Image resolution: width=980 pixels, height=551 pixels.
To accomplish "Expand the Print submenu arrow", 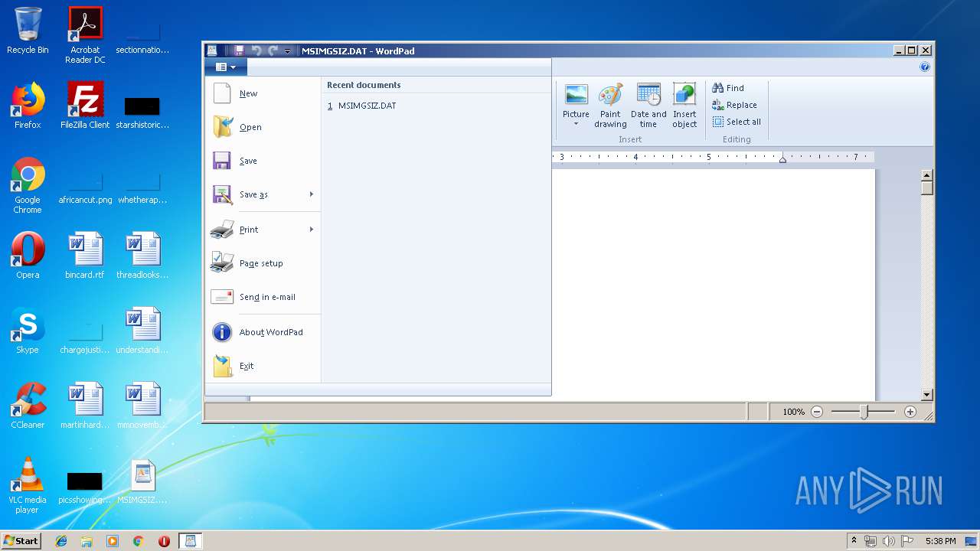I will [312, 230].
